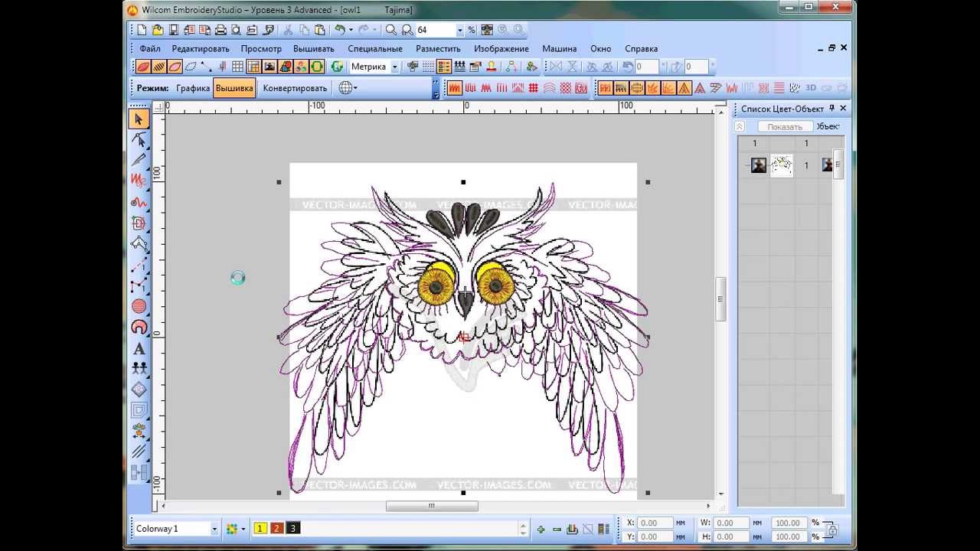Close the Color-Object List panel
This screenshot has width=980, height=551.
[x=843, y=109]
